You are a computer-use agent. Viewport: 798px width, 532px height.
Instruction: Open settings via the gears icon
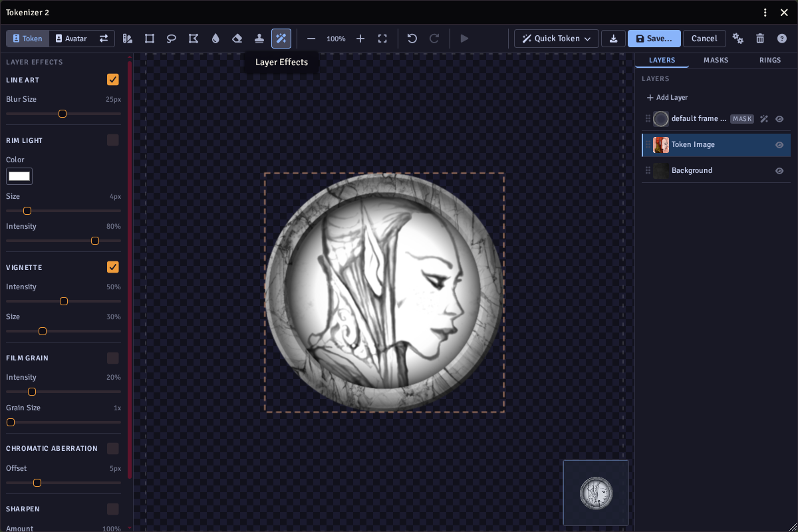click(x=738, y=39)
